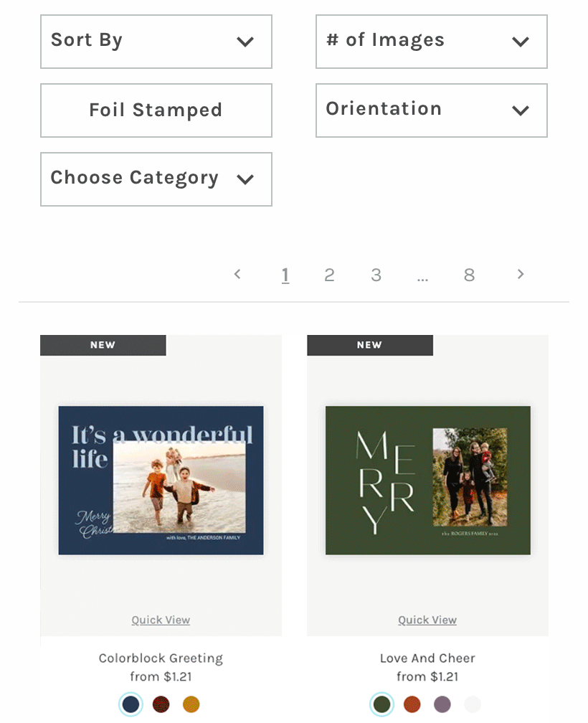Open the Love And Cheer card thumbnail
Image resolution: width=588 pixels, height=723 pixels.
(427, 480)
